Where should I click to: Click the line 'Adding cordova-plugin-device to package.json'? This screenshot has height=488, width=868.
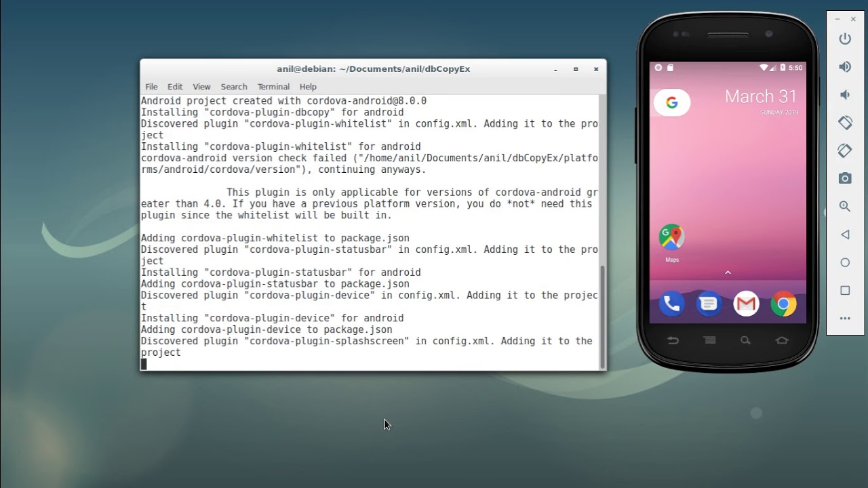point(267,329)
